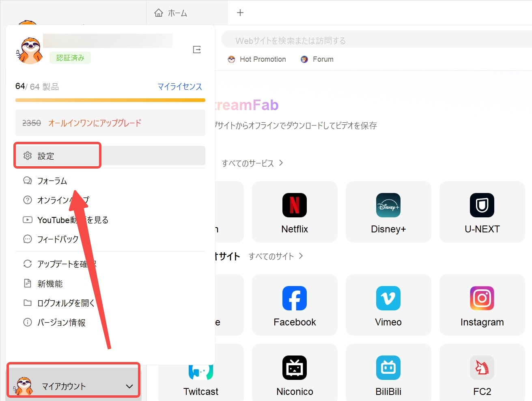Image resolution: width=532 pixels, height=401 pixels.
Task: Click オールインワンにアップグレード upgrade button
Action: click(110, 123)
